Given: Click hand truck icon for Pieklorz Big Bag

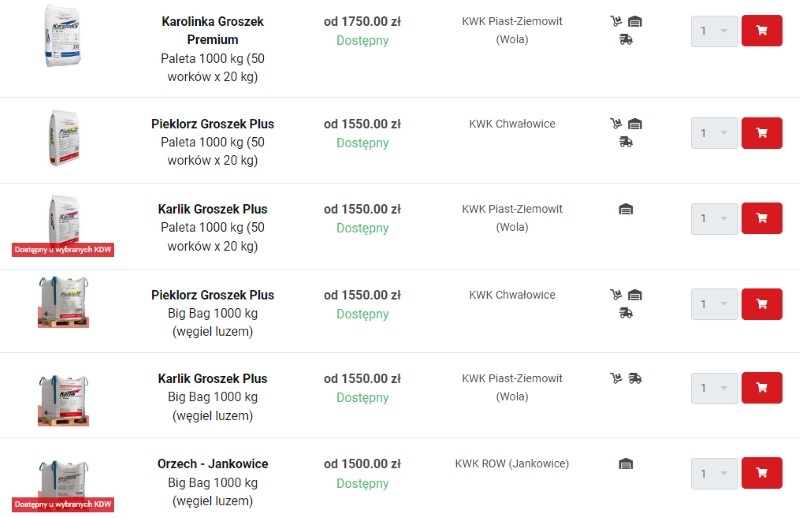Looking at the screenshot, I should (616, 295).
